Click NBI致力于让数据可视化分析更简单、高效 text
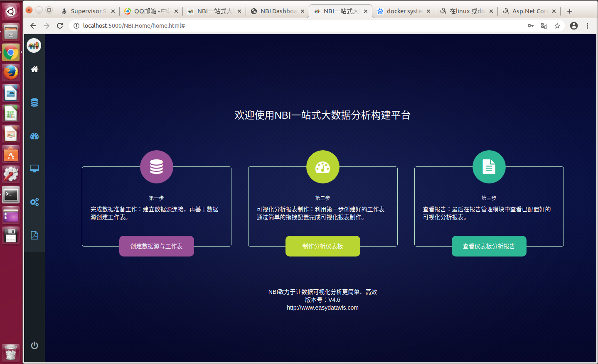 tap(322, 292)
